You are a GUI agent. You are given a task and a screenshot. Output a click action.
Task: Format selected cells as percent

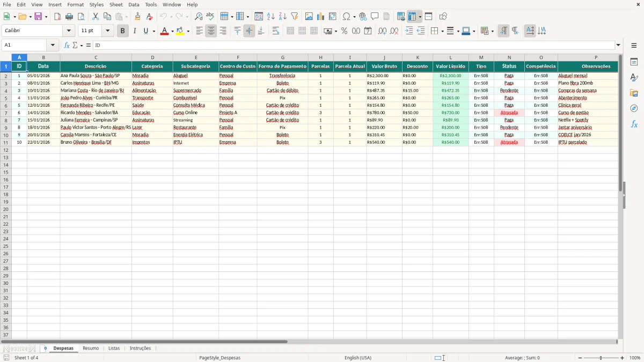coord(344,31)
